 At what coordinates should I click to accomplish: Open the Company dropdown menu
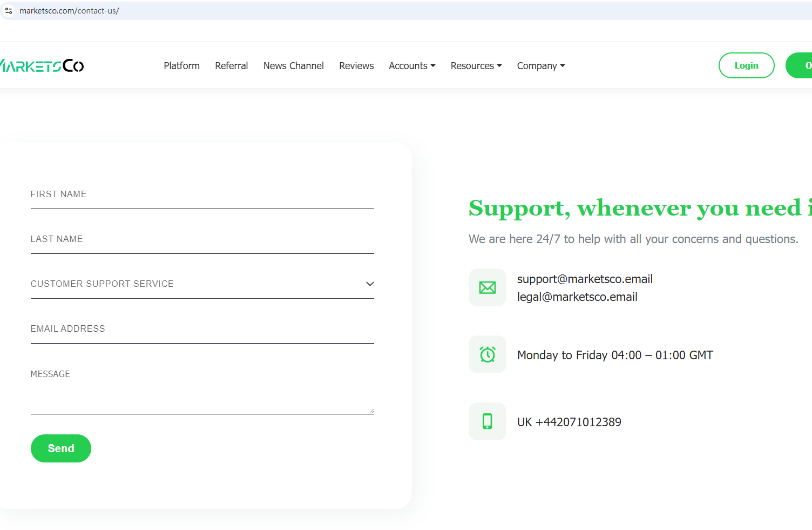(x=541, y=66)
